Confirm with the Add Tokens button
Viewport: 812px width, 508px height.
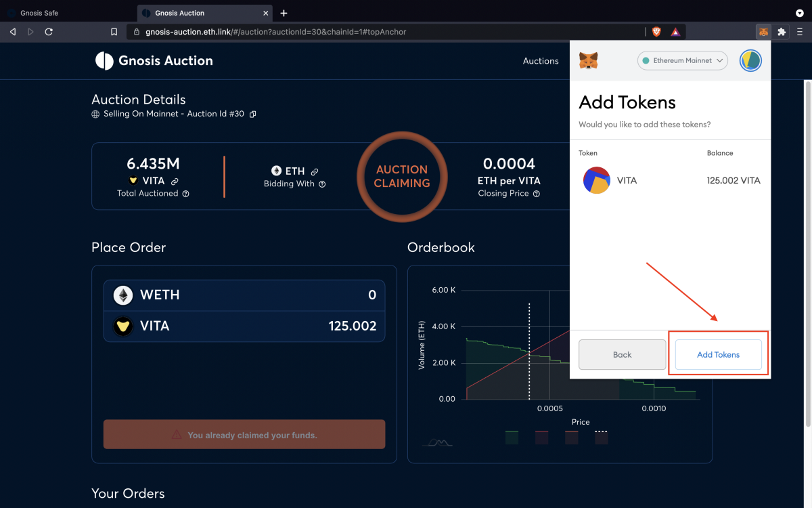pyautogui.click(x=718, y=355)
